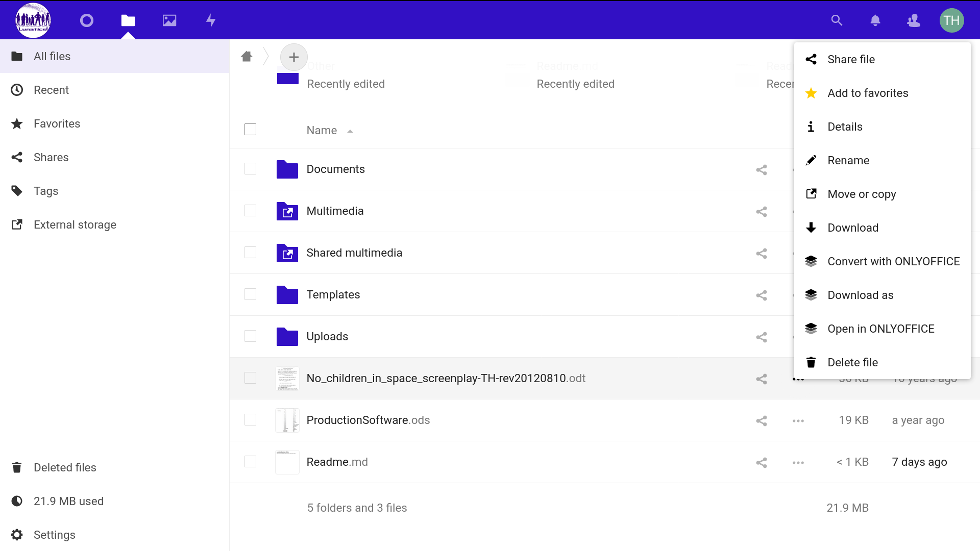980x551 pixels.
Task: Open three-dot menu for ProductionSoftware.ods
Action: pyautogui.click(x=798, y=421)
